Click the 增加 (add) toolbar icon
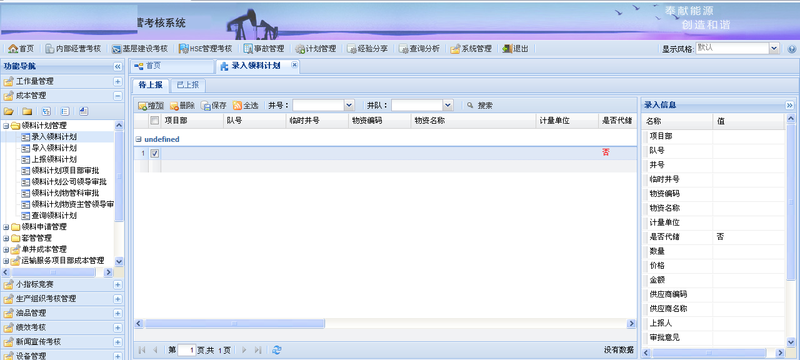The width and height of the screenshot is (800, 360). (x=143, y=106)
